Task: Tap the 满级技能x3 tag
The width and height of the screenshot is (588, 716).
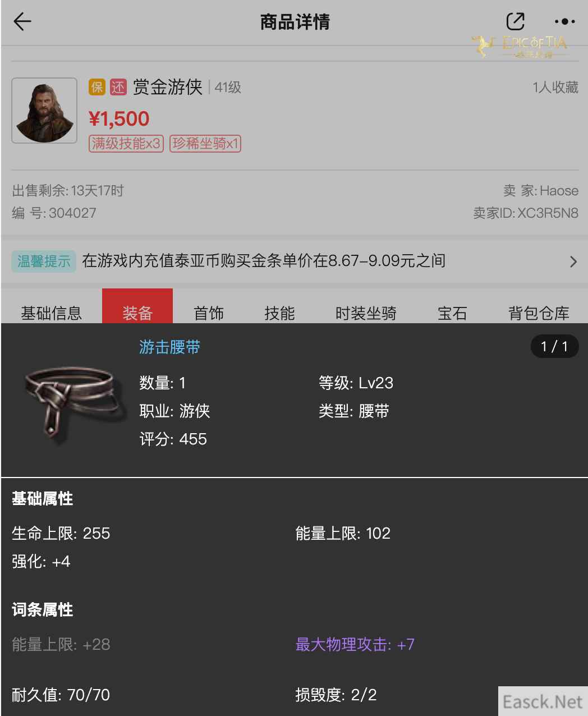Action: point(126,144)
